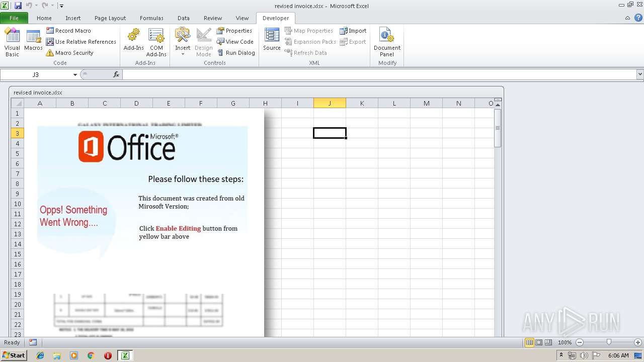Switch to the Data tab
This screenshot has height=362, width=644.
click(x=184, y=18)
